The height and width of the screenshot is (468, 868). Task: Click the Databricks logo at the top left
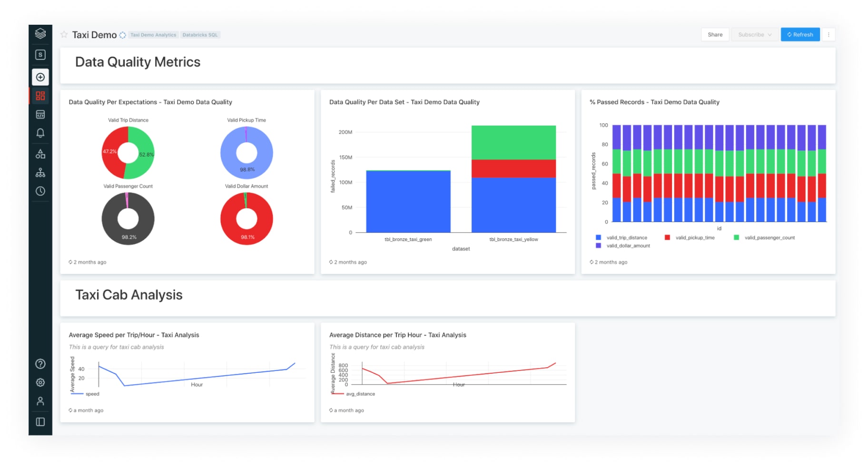click(40, 34)
